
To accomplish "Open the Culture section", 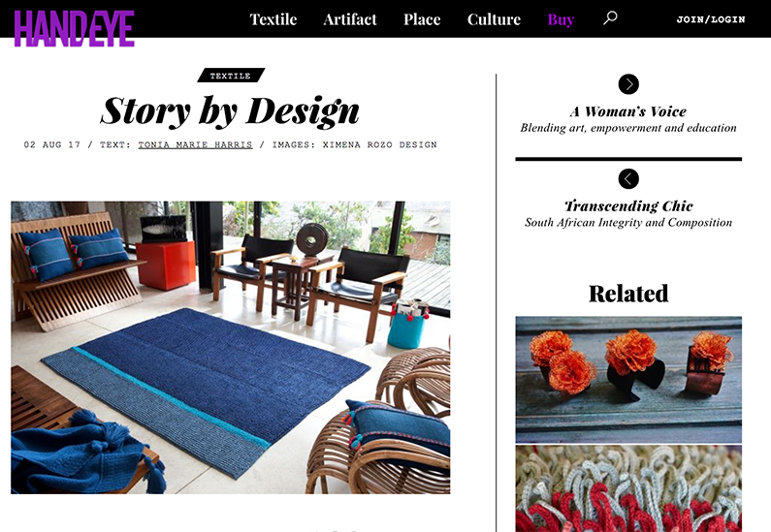I will [x=494, y=19].
